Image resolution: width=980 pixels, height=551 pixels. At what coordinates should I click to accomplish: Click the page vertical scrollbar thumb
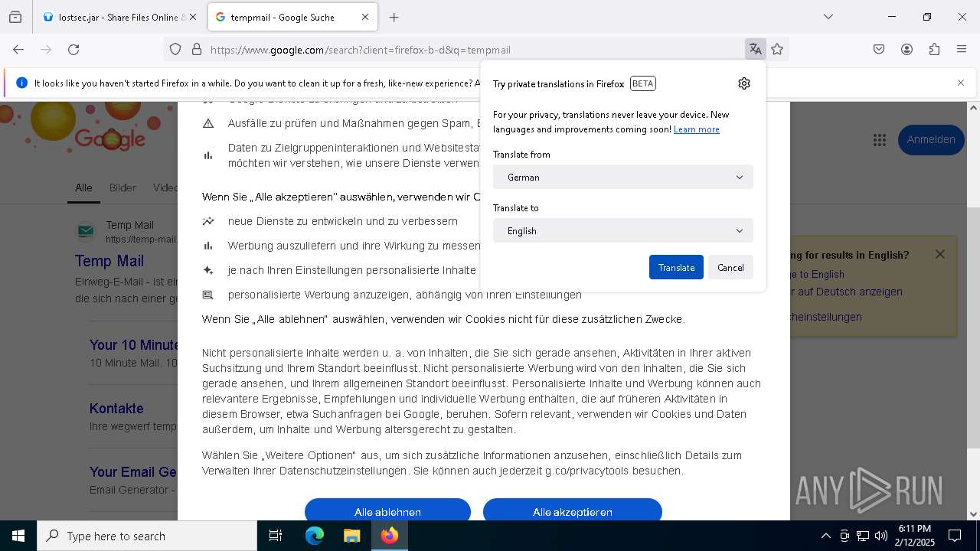click(974, 328)
